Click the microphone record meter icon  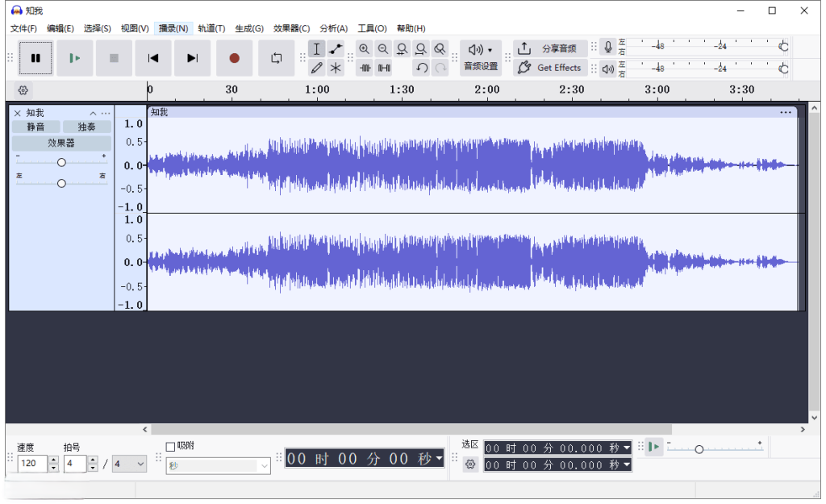coord(608,48)
